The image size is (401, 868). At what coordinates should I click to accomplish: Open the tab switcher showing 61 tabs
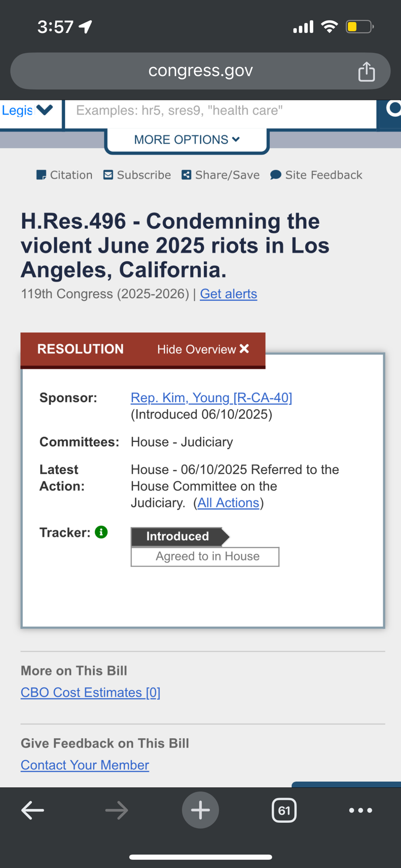click(284, 810)
